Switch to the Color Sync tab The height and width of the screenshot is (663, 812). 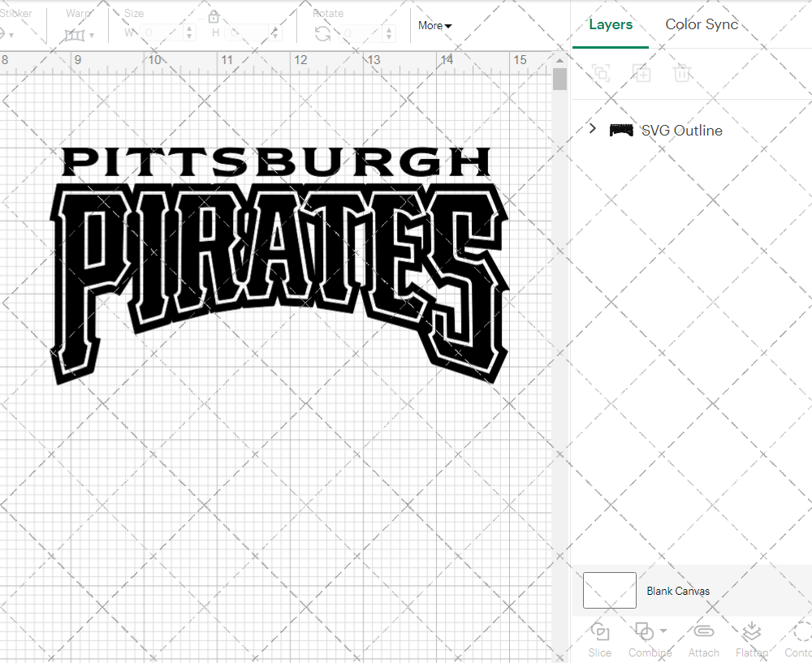click(x=702, y=24)
